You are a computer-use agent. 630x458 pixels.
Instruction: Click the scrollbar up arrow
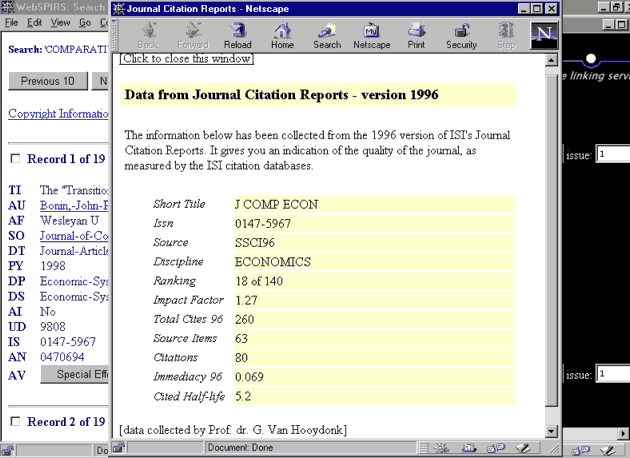pyautogui.click(x=551, y=61)
